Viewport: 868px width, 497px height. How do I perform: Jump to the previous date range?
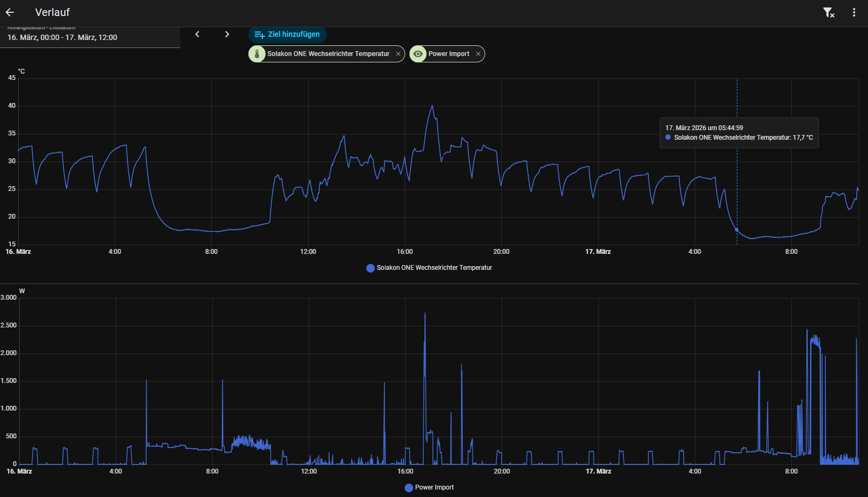tap(197, 34)
